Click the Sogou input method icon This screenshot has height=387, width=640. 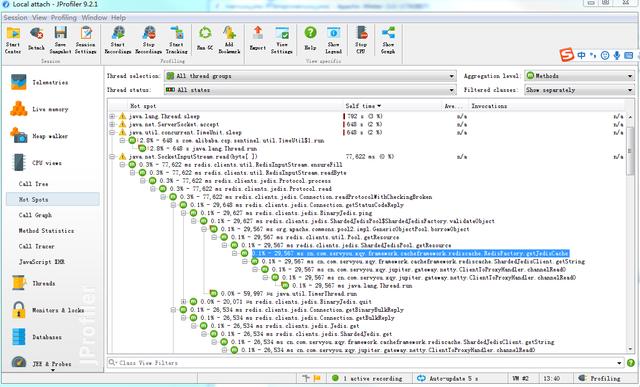point(567,55)
